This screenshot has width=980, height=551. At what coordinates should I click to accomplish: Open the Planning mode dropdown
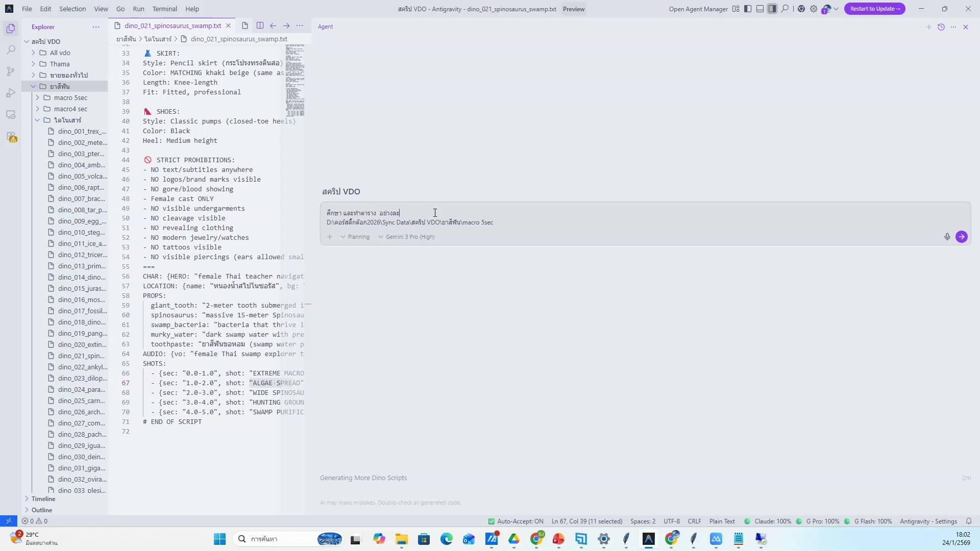pos(355,237)
